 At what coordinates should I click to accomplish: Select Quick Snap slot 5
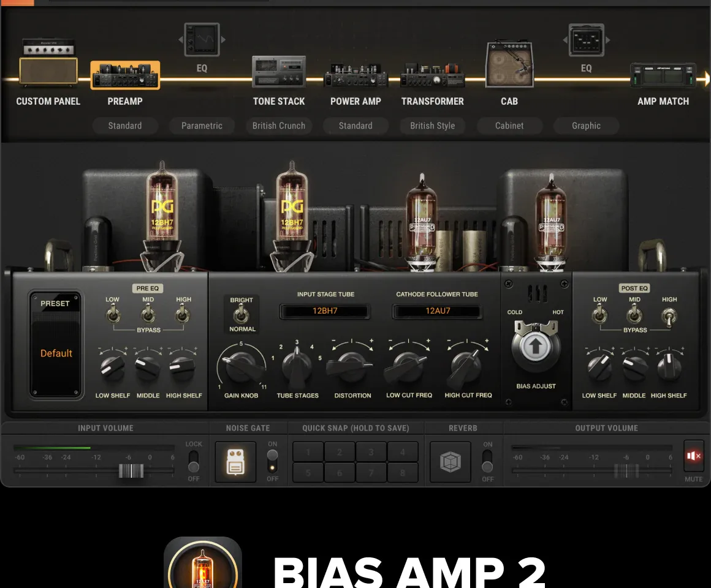click(308, 472)
